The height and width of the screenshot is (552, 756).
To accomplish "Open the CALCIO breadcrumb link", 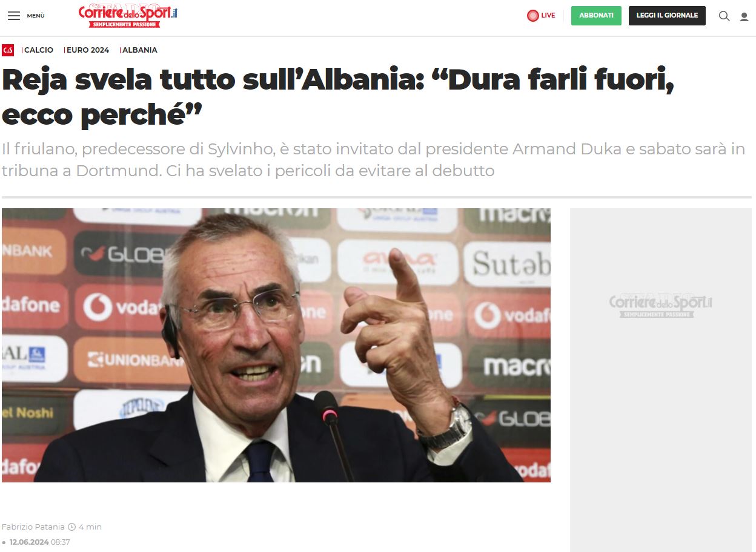I will point(39,50).
